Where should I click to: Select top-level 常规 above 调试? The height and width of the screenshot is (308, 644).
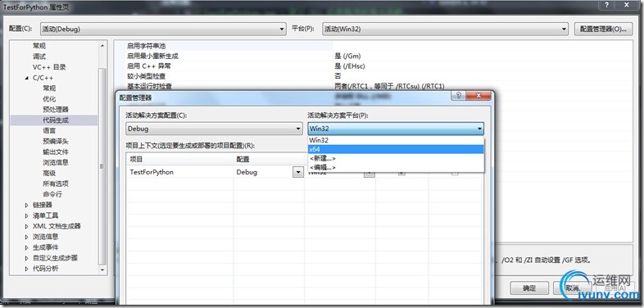pos(39,46)
